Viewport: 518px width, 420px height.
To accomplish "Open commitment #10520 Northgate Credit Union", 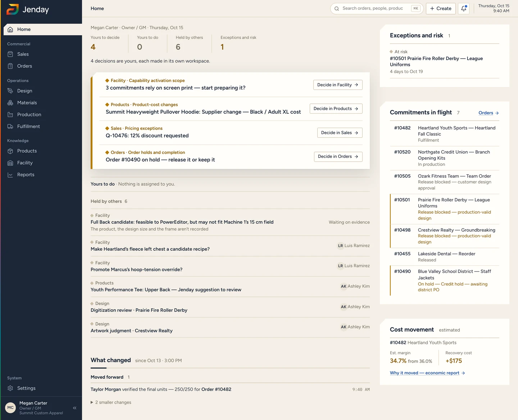I will pyautogui.click(x=445, y=158).
